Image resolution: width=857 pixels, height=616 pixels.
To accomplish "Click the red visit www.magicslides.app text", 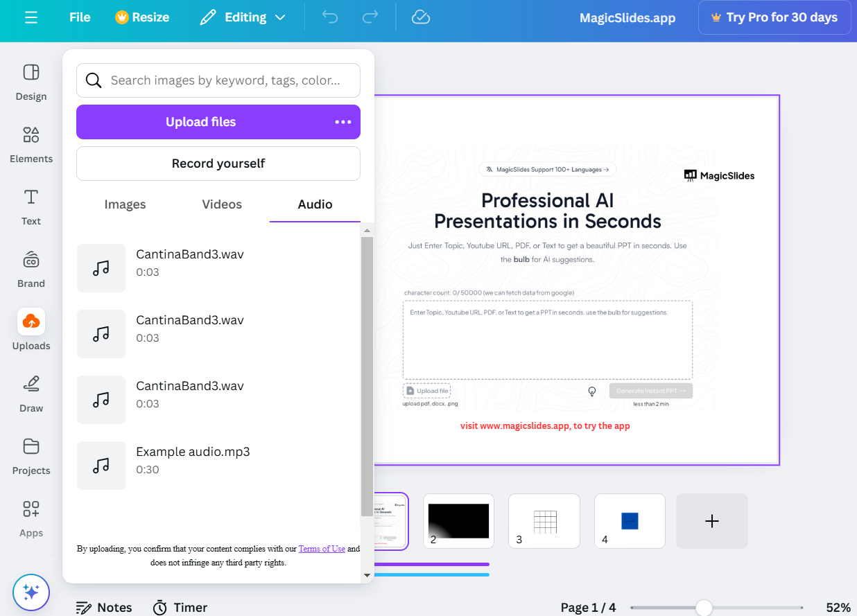I will 545,426.
